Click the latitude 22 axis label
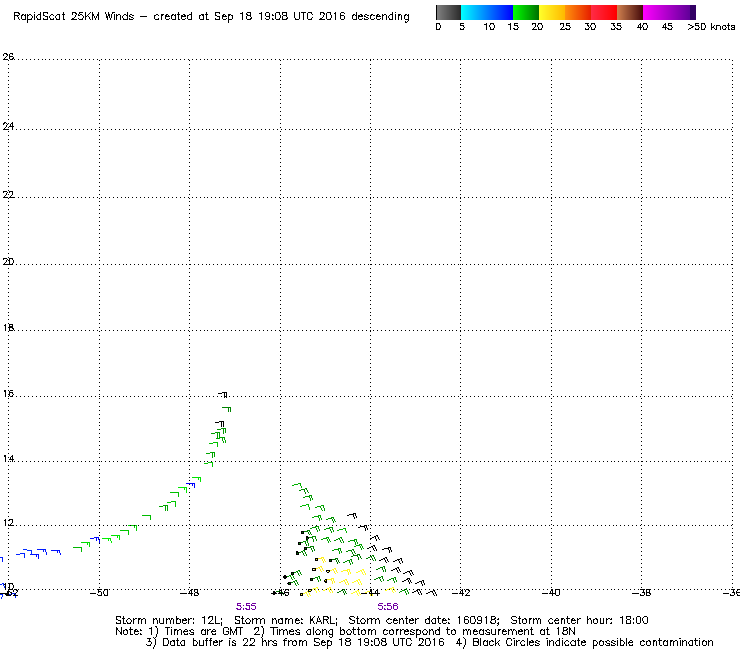740x650 pixels. point(8,194)
